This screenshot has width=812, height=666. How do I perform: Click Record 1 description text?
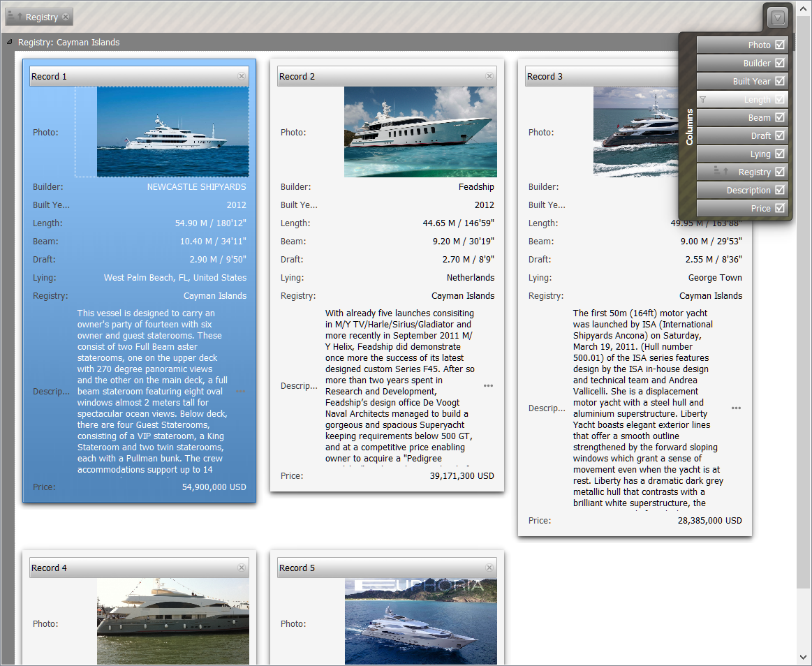pyautogui.click(x=154, y=392)
